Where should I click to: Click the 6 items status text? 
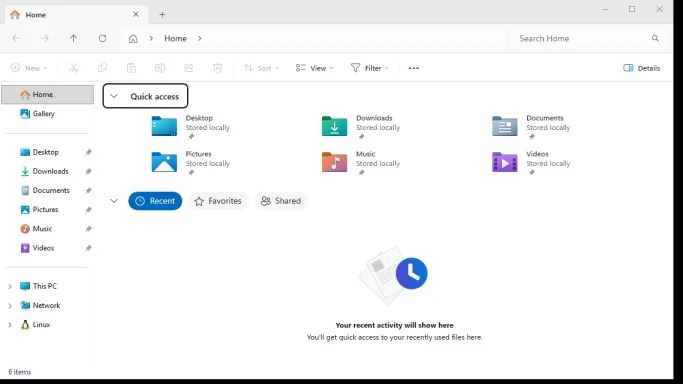(20, 372)
